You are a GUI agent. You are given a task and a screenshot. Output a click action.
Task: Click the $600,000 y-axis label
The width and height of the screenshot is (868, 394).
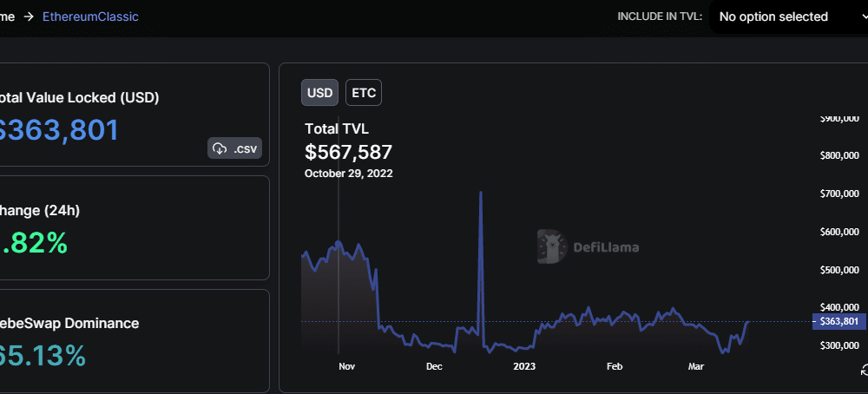click(839, 232)
